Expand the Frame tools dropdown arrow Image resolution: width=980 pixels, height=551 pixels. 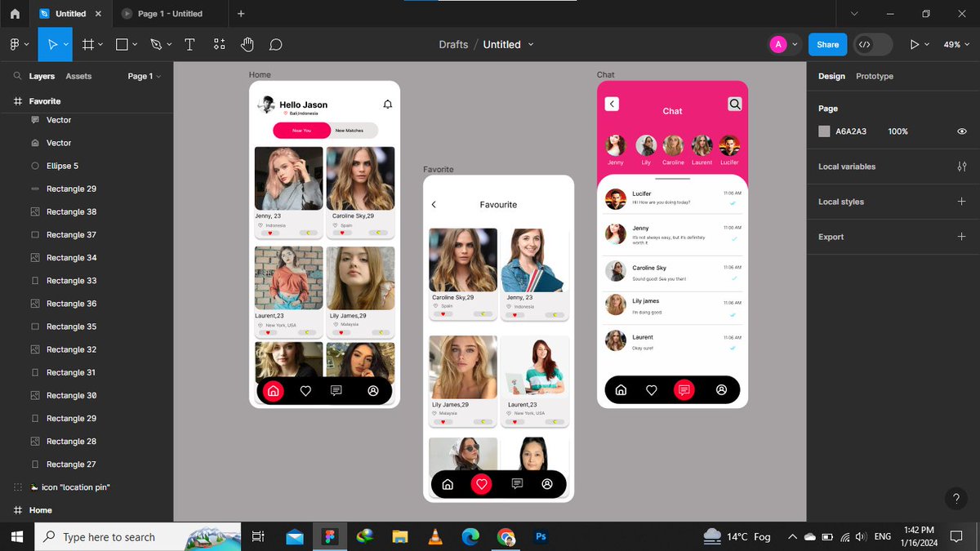100,45
